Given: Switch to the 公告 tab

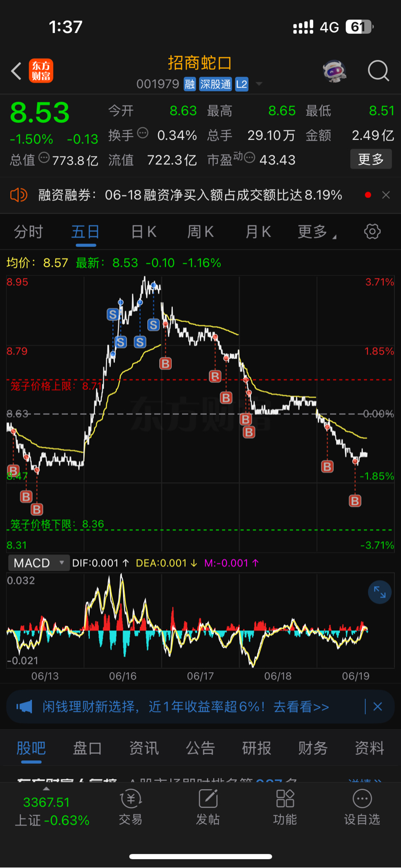Looking at the screenshot, I should 200,748.
